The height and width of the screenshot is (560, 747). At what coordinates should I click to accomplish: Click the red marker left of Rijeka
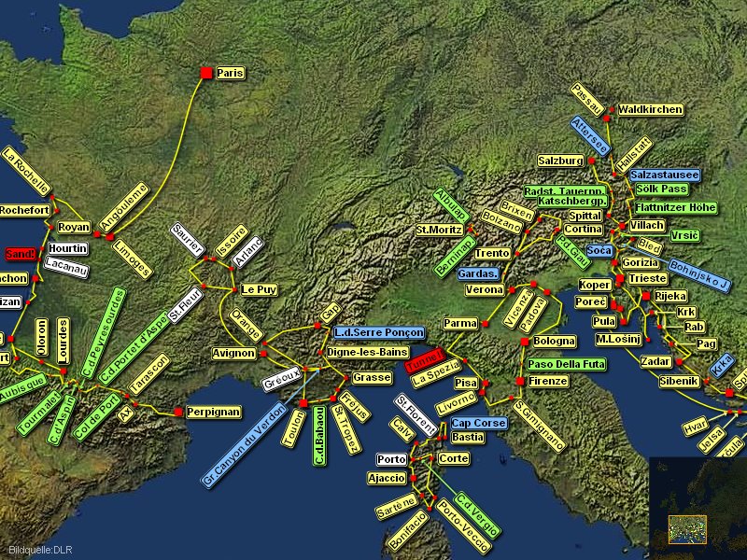pyautogui.click(x=645, y=296)
